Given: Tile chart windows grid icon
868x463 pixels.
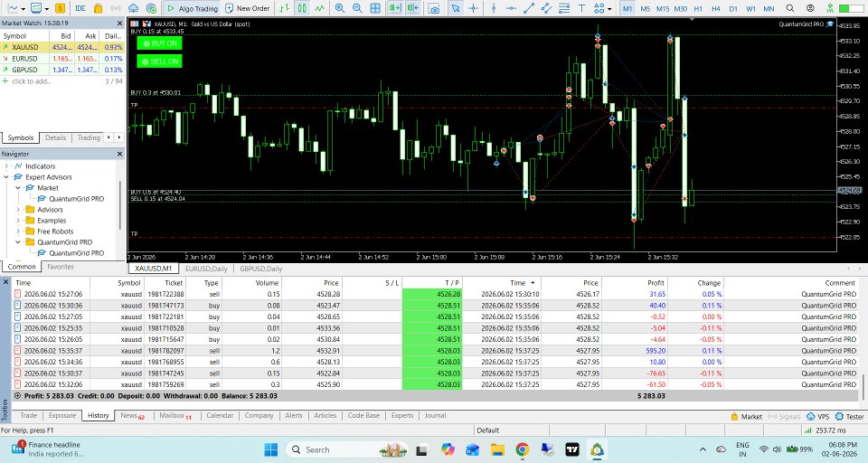Looking at the screenshot, I should (x=375, y=8).
